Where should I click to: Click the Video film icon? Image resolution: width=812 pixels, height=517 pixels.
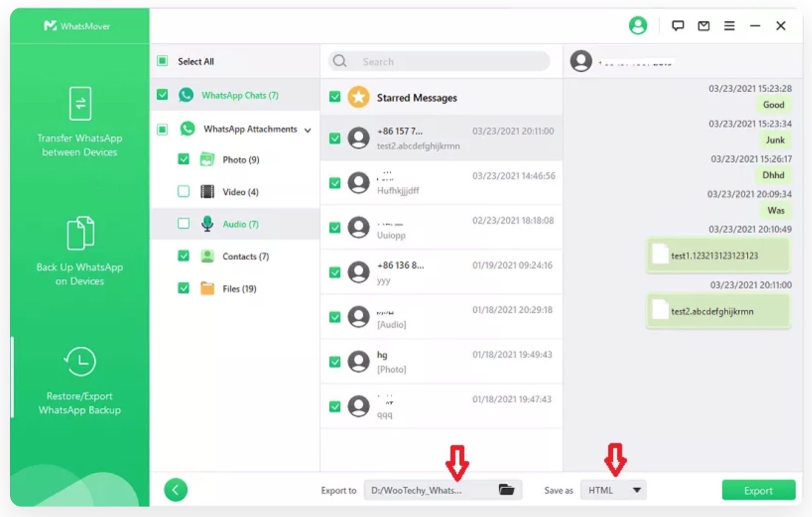[x=207, y=192]
